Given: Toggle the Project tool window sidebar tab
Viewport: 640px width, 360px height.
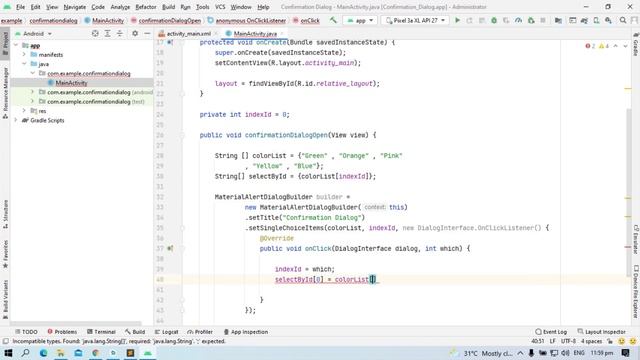Looking at the screenshot, I should click(x=5, y=43).
